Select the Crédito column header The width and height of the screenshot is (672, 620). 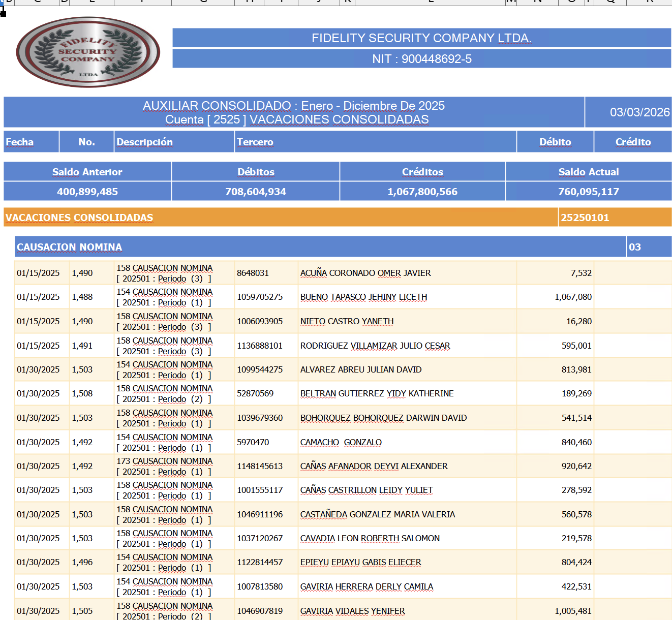633,142
